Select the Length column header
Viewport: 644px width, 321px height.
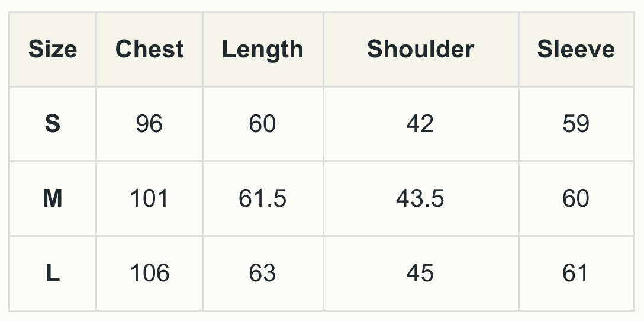(262, 50)
